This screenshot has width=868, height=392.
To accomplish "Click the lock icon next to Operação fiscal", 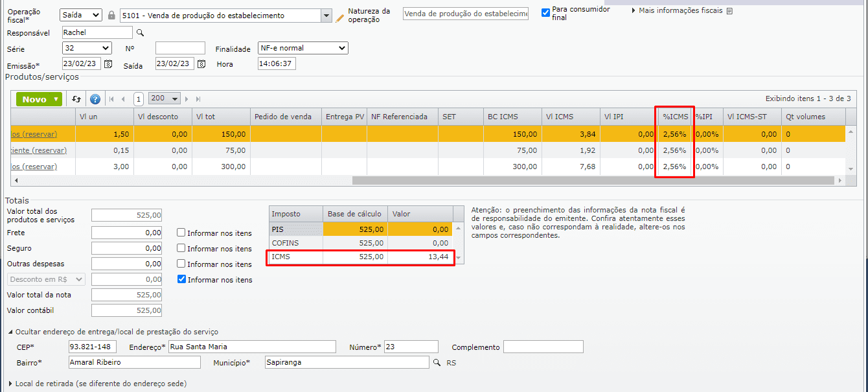I will point(111,14).
